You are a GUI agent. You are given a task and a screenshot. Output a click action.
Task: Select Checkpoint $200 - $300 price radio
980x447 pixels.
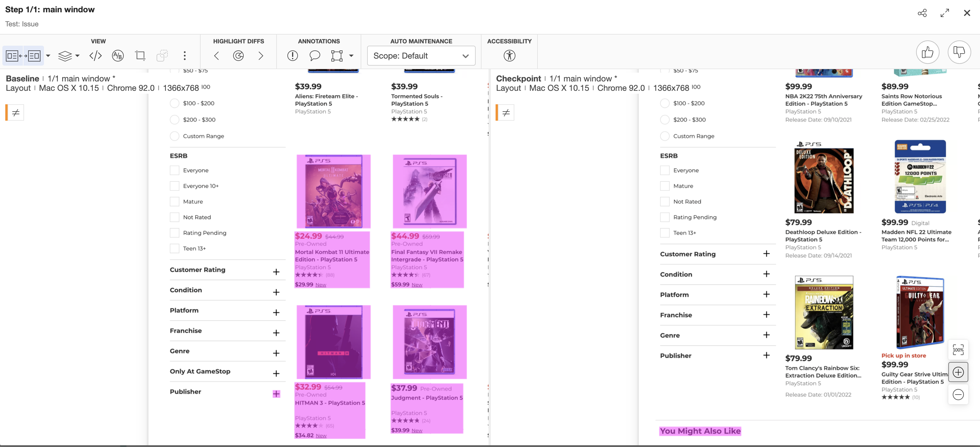point(664,120)
